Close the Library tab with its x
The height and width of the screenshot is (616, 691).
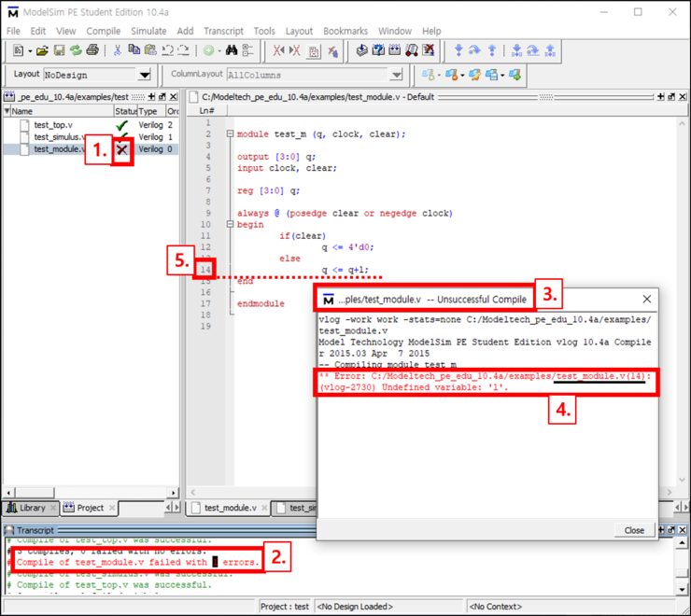53,508
